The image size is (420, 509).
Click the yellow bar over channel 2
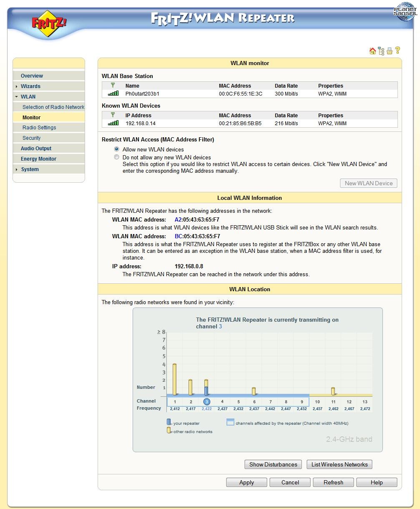(191, 387)
